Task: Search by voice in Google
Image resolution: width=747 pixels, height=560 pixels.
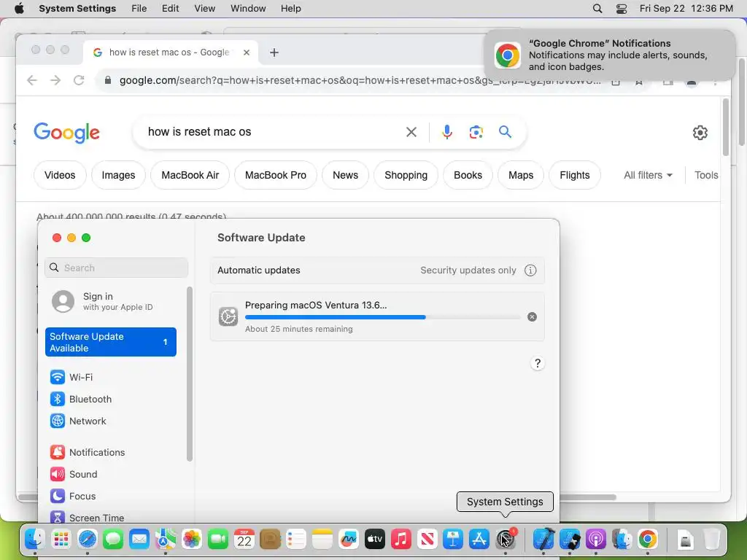Action: [447, 132]
